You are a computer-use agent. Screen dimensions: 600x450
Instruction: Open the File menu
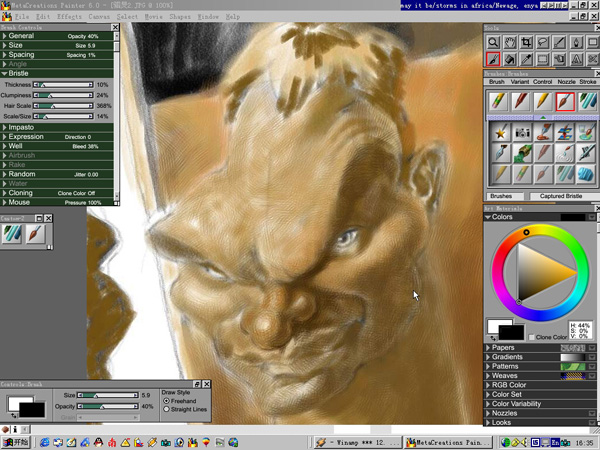(x=22, y=17)
